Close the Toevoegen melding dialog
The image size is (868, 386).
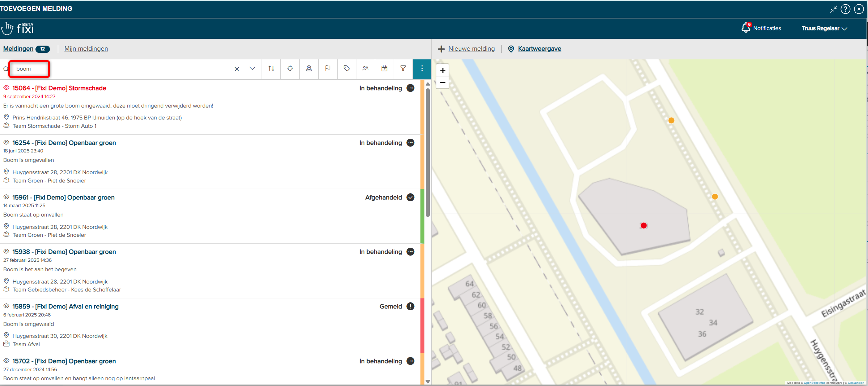pyautogui.click(x=859, y=9)
